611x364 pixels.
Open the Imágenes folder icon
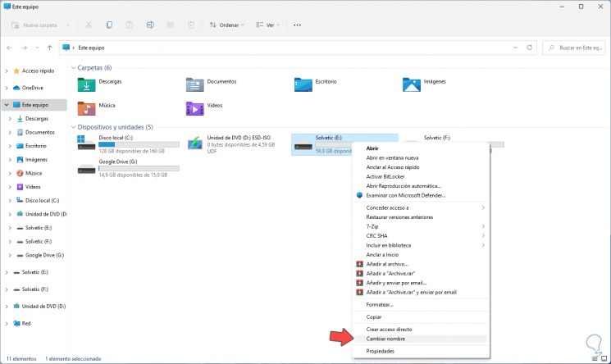point(412,84)
